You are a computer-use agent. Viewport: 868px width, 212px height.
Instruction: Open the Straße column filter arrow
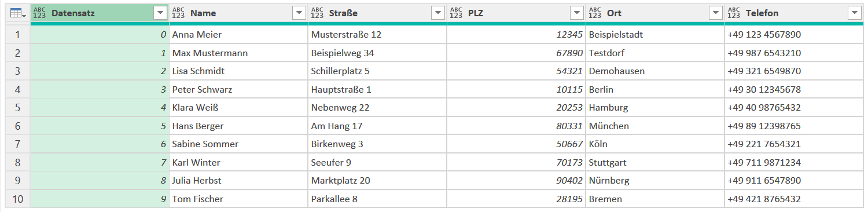tap(437, 13)
